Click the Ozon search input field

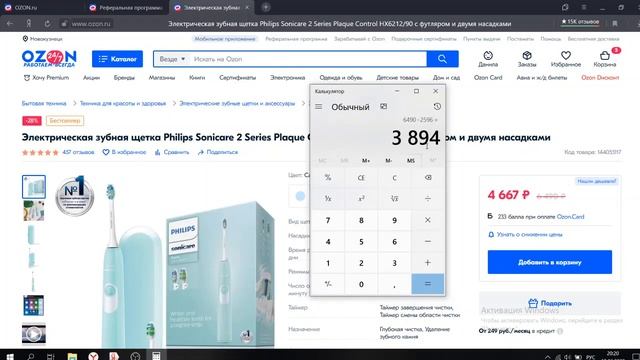[x=308, y=59]
